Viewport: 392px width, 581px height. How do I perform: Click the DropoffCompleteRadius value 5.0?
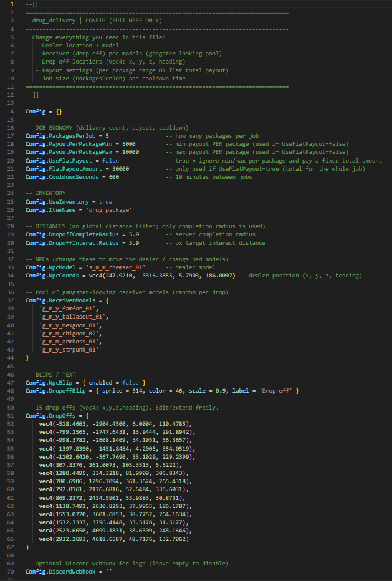134,234
